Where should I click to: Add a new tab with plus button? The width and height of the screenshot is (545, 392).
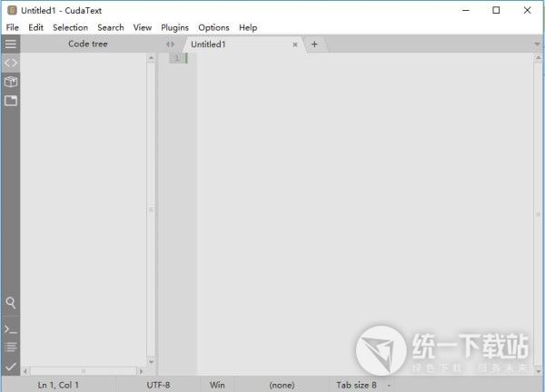click(x=314, y=44)
